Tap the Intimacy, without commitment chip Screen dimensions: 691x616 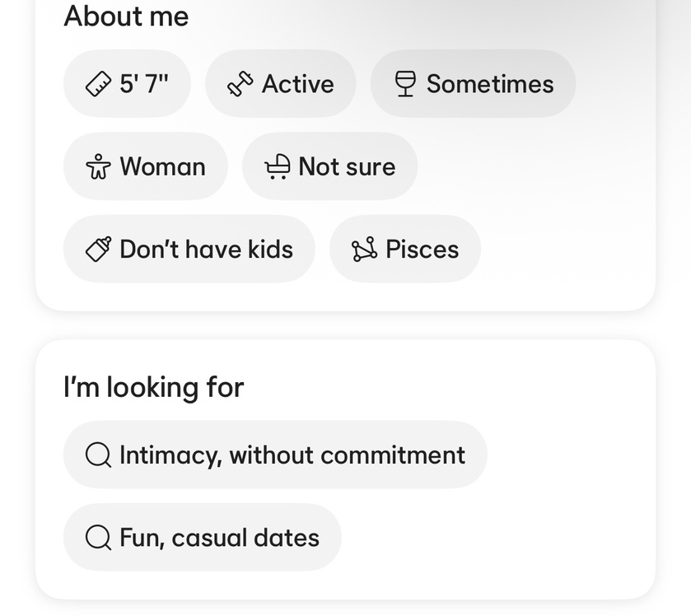[x=275, y=455]
